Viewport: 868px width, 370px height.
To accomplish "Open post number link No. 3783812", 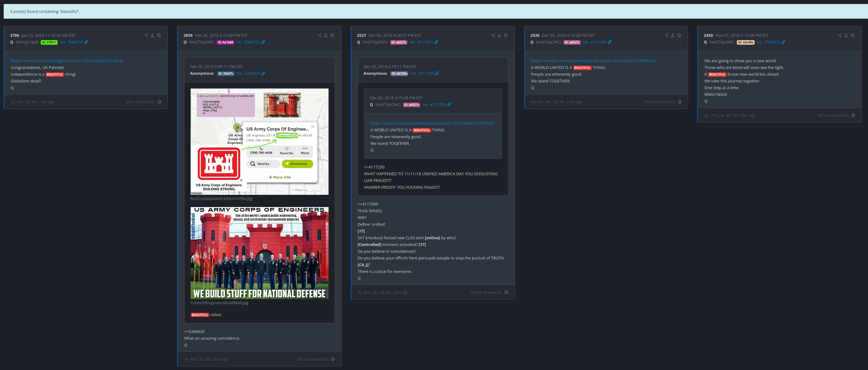I will point(768,42).
